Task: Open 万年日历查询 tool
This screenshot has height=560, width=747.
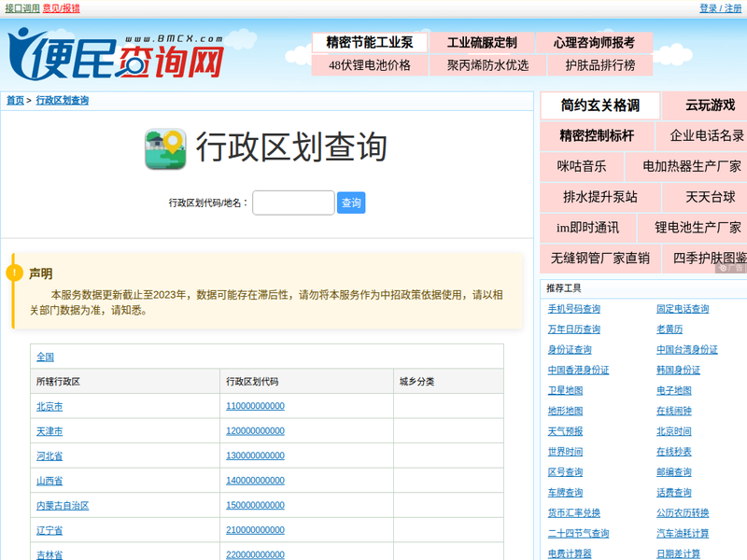Action: pos(574,329)
